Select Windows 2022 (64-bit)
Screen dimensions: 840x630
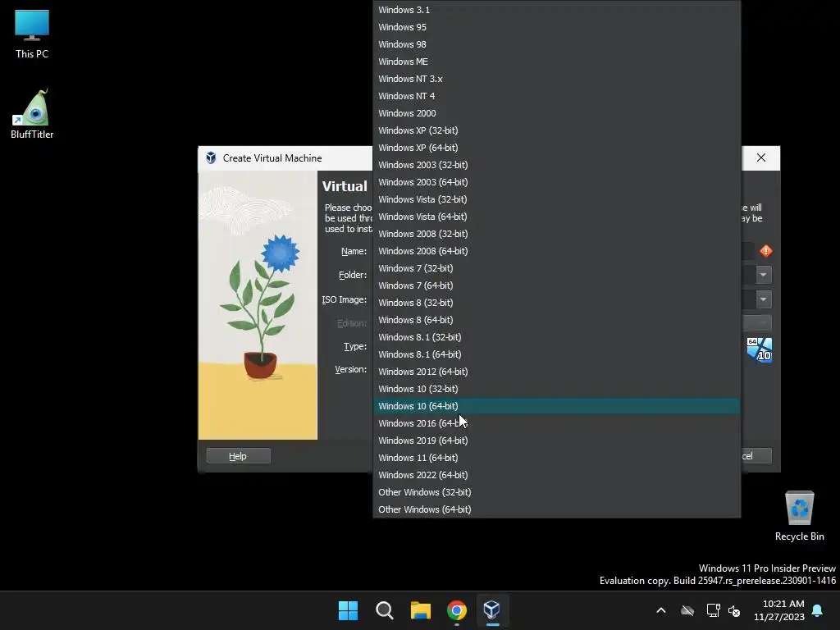557,475
